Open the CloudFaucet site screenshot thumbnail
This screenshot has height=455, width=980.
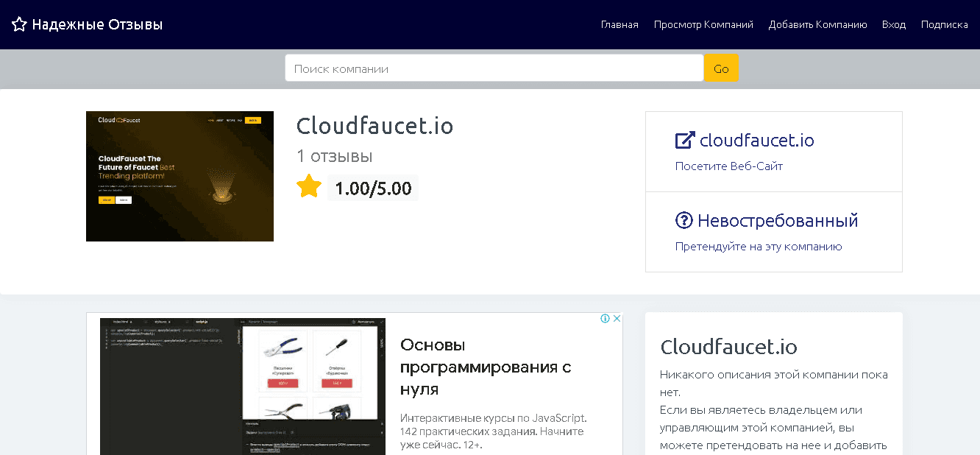pos(180,176)
